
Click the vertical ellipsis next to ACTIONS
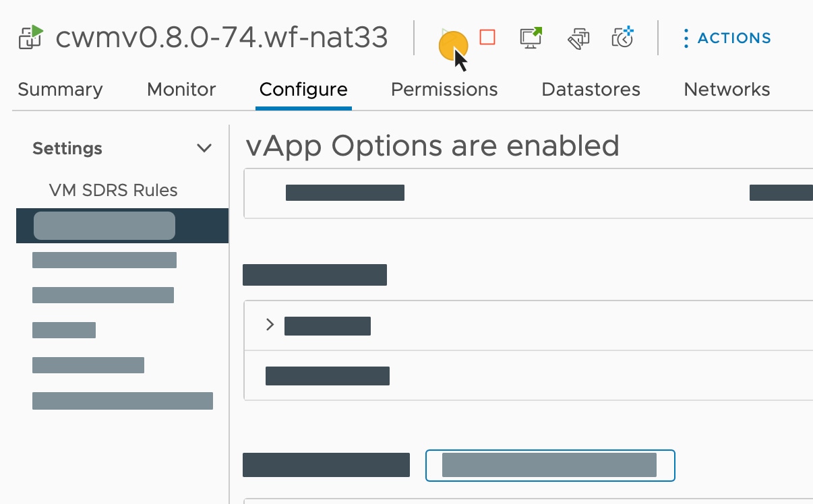(x=686, y=38)
